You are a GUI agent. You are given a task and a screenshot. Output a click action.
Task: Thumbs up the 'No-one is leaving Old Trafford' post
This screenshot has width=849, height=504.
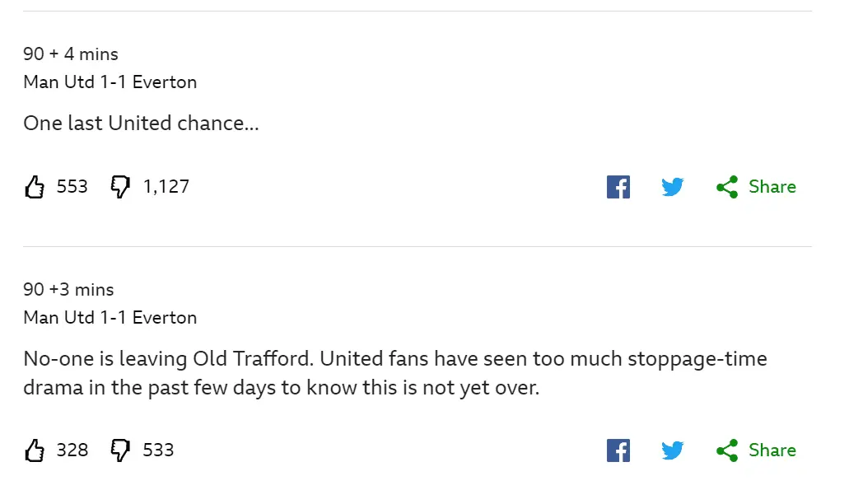35,450
